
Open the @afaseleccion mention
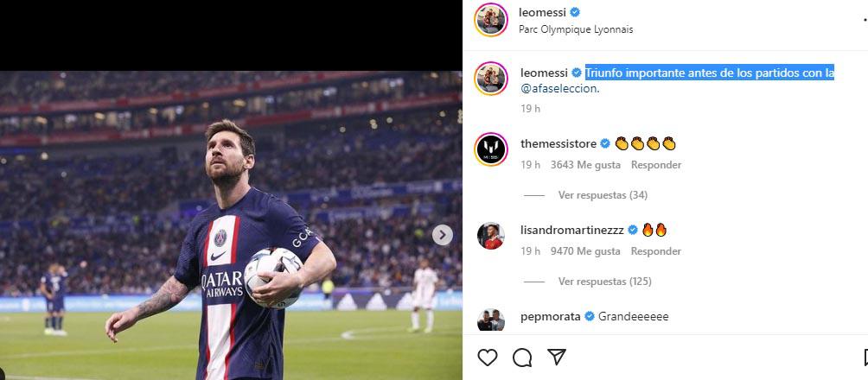[558, 88]
